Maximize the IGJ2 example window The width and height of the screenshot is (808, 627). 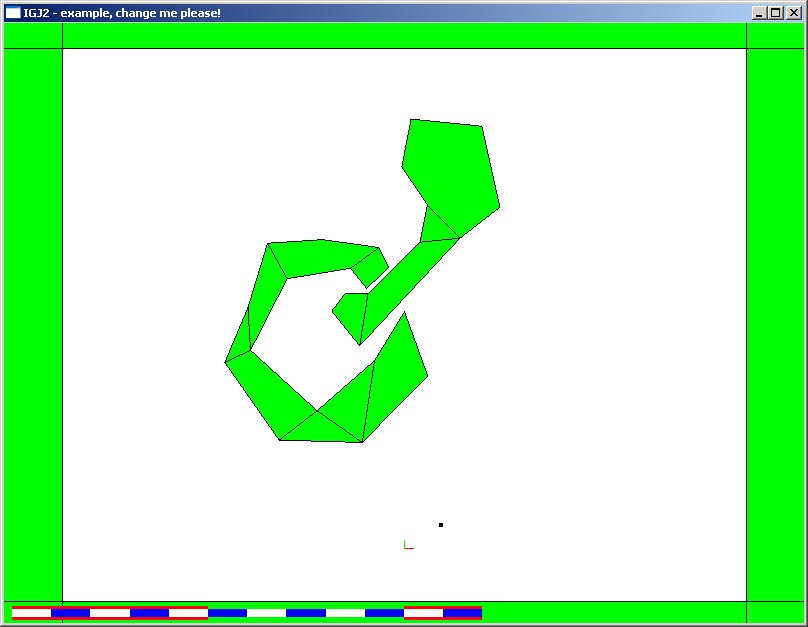(776, 13)
